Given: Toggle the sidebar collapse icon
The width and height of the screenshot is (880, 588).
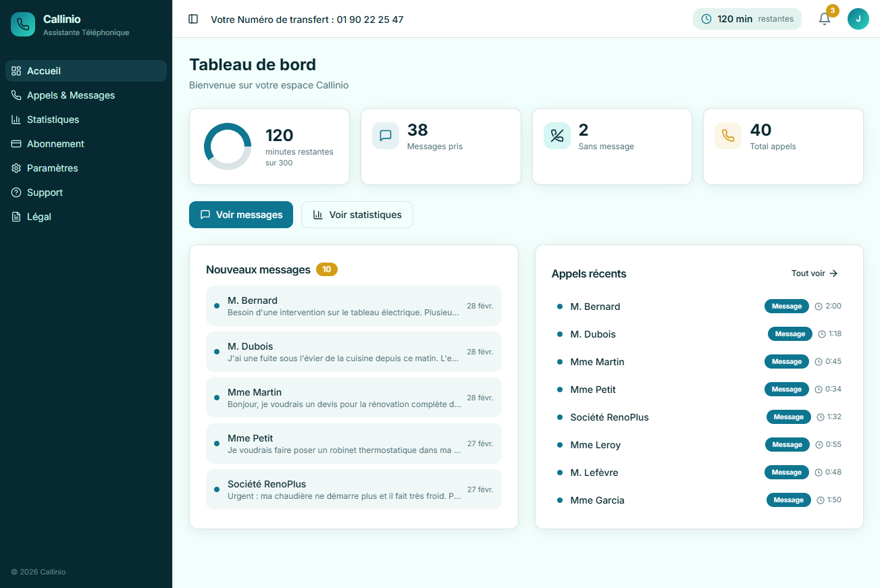Looking at the screenshot, I should click(193, 19).
